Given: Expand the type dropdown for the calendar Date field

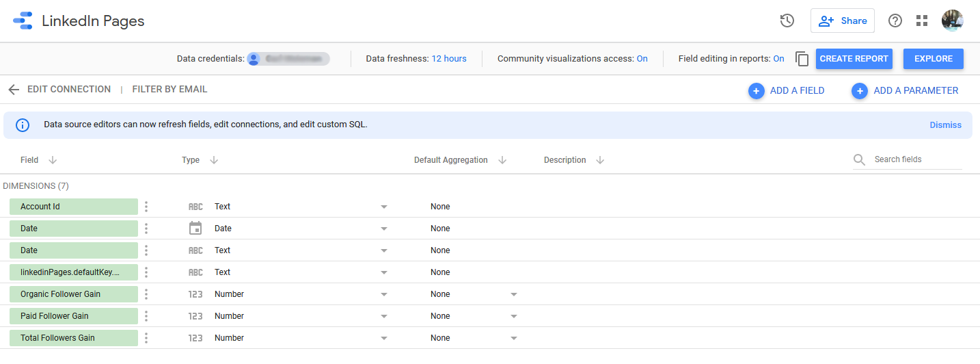Looking at the screenshot, I should (x=384, y=229).
